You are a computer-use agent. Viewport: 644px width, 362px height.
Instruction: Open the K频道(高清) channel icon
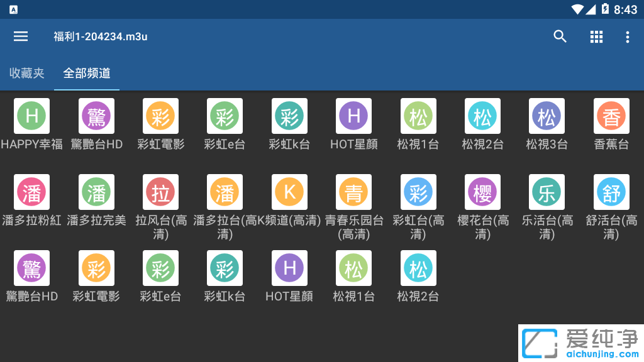pyautogui.click(x=289, y=192)
